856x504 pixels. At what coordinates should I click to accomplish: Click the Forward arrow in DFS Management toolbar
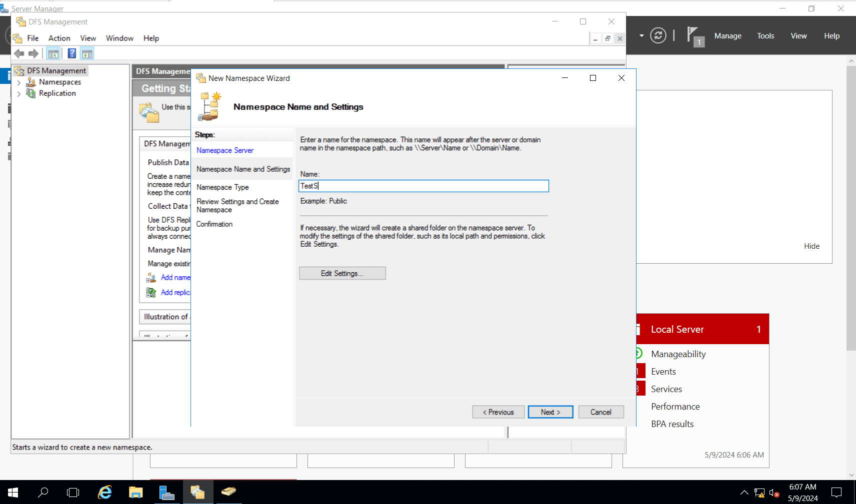[33, 53]
